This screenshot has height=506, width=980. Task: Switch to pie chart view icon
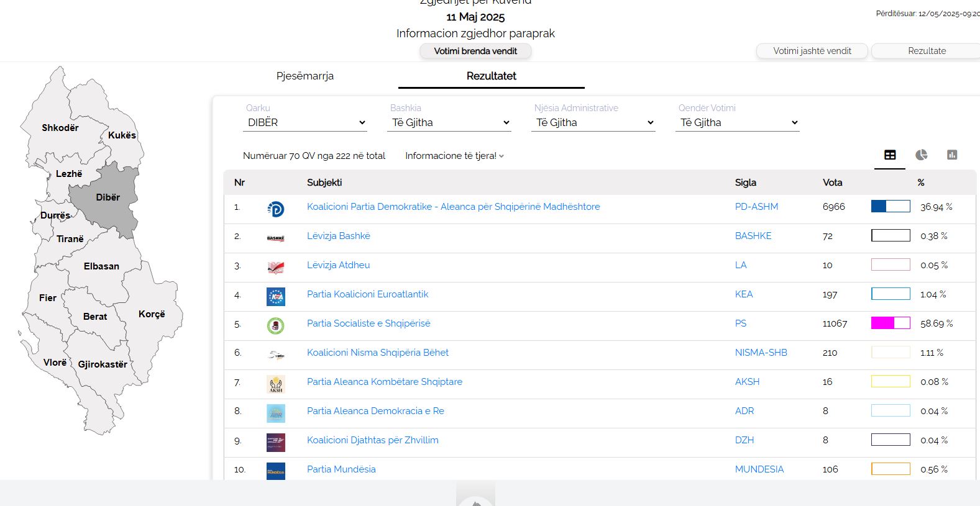pos(921,155)
